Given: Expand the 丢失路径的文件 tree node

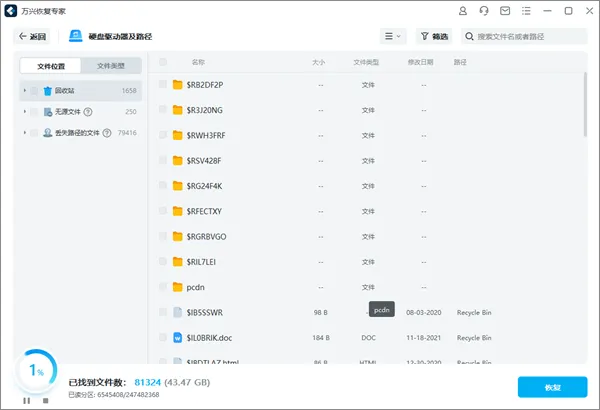Looking at the screenshot, I should (25, 133).
